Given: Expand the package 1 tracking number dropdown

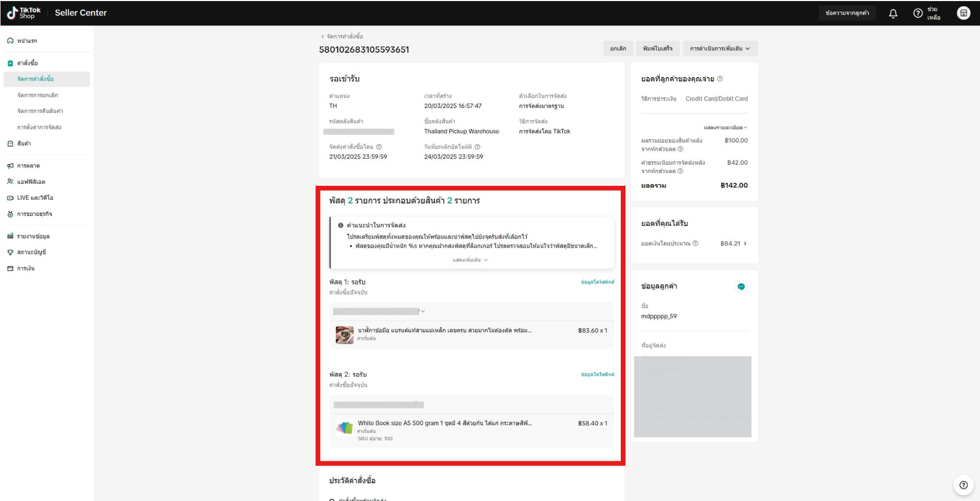Looking at the screenshot, I should pyautogui.click(x=423, y=311).
